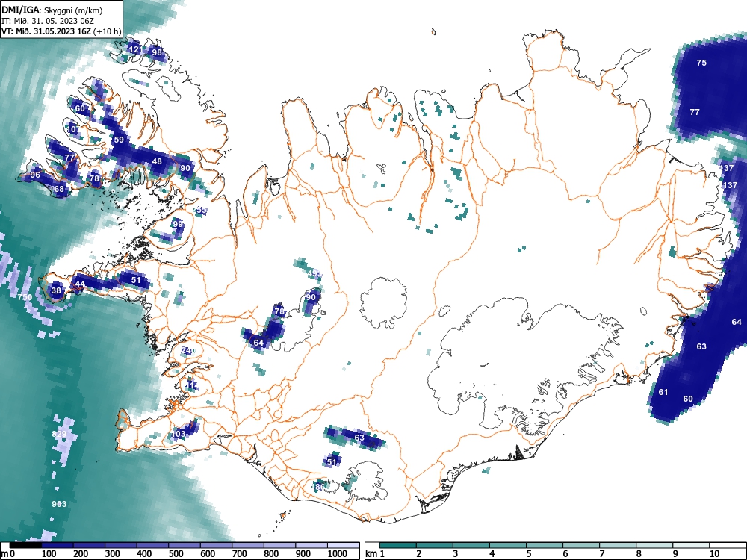The width and height of the screenshot is (747, 560).
Task: Select the 829 value over the sea
Action: [59, 434]
